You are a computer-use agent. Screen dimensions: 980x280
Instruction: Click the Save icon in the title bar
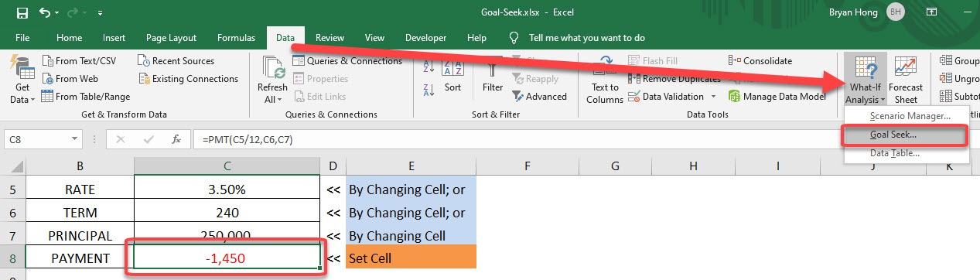click(22, 13)
